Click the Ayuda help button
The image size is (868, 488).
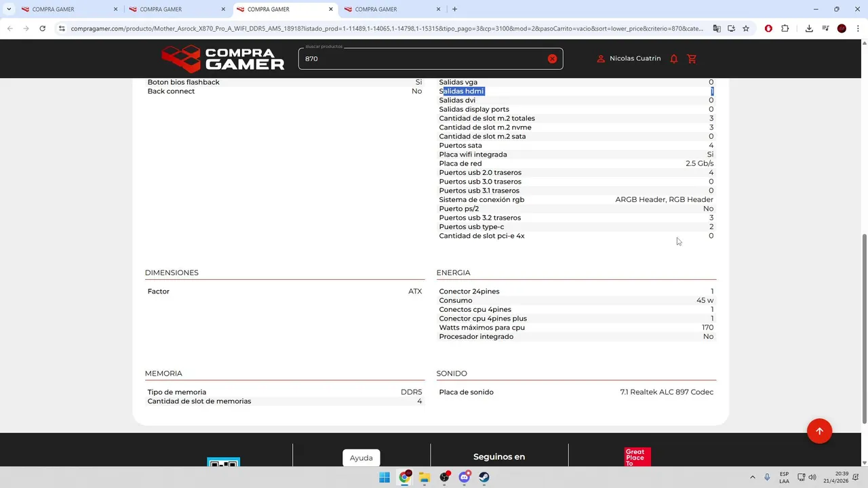pos(361,458)
